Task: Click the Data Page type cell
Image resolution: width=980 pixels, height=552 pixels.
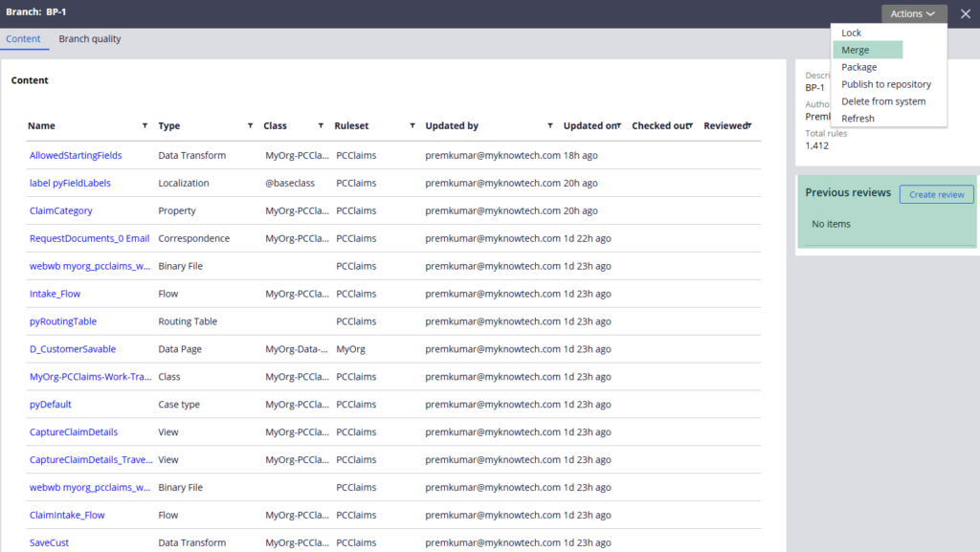Action: click(180, 349)
